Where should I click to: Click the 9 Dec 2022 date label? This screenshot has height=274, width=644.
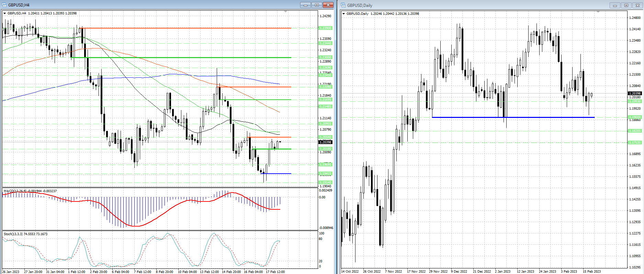pos(459,272)
